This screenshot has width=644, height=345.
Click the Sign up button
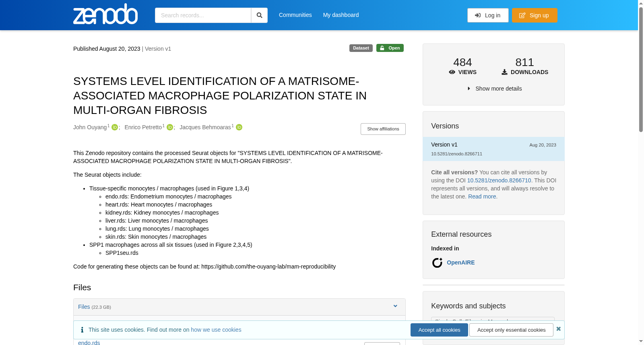point(535,15)
